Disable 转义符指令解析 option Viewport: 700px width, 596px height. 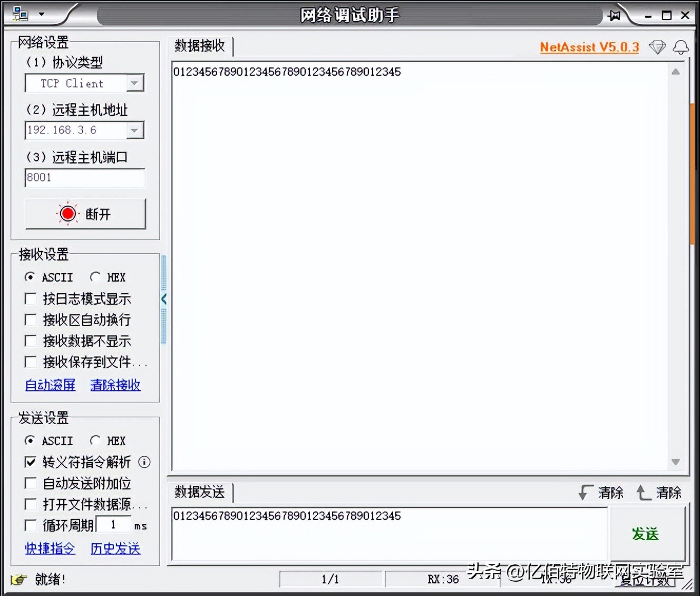[31, 462]
